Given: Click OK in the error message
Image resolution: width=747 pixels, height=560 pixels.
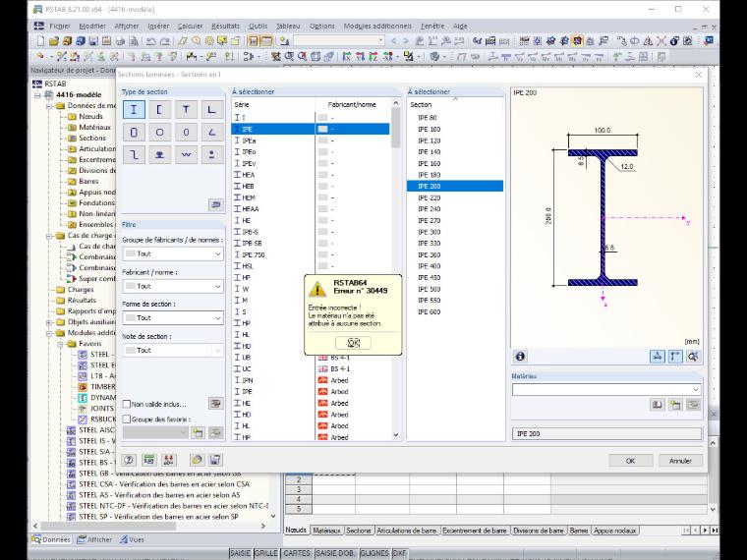Looking at the screenshot, I should coord(353,343).
